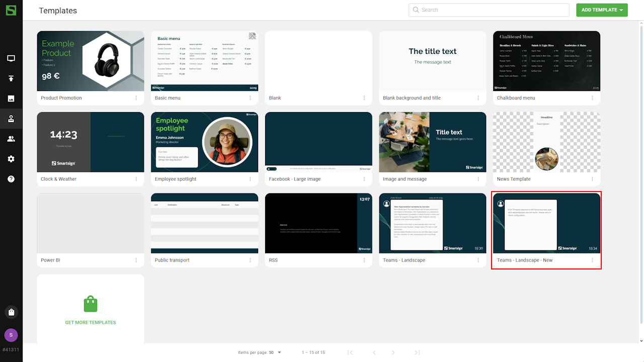Select the Templates stamp icon in sidebar

pyautogui.click(x=11, y=119)
